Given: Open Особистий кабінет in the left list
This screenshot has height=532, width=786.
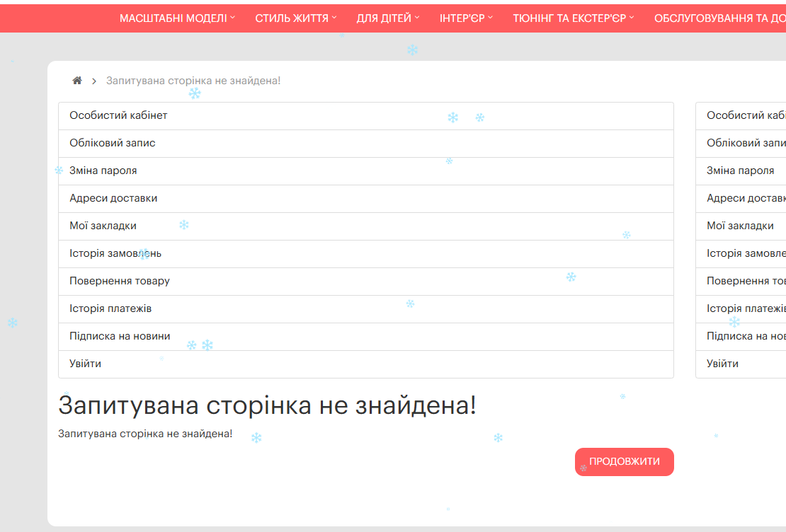Looking at the screenshot, I should tap(366, 116).
